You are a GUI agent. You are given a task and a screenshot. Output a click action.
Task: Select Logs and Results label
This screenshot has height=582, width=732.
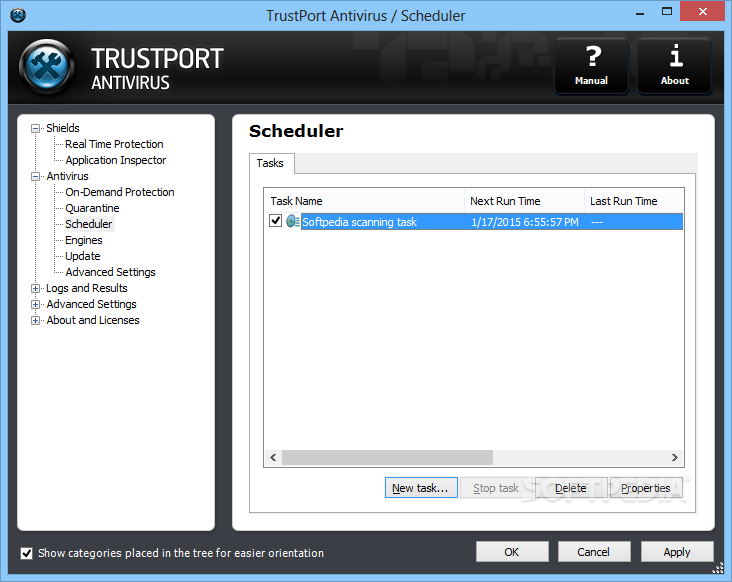(x=87, y=288)
